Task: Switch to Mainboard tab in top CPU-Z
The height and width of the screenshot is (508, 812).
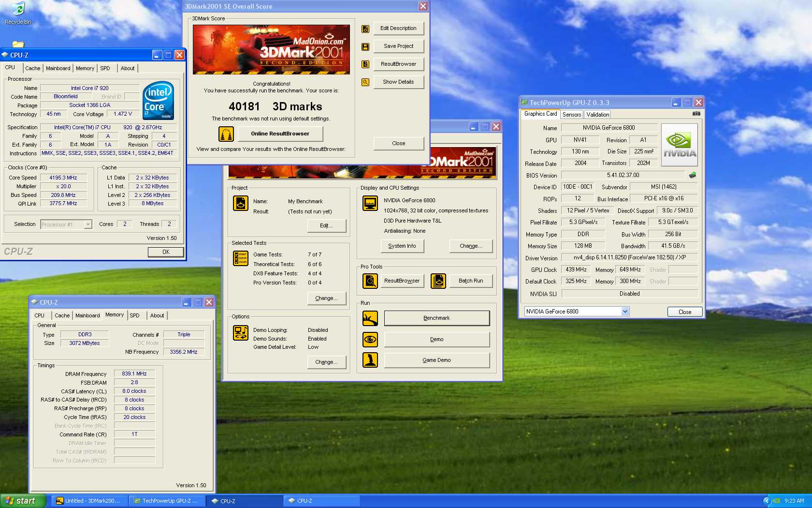Action: (x=58, y=68)
